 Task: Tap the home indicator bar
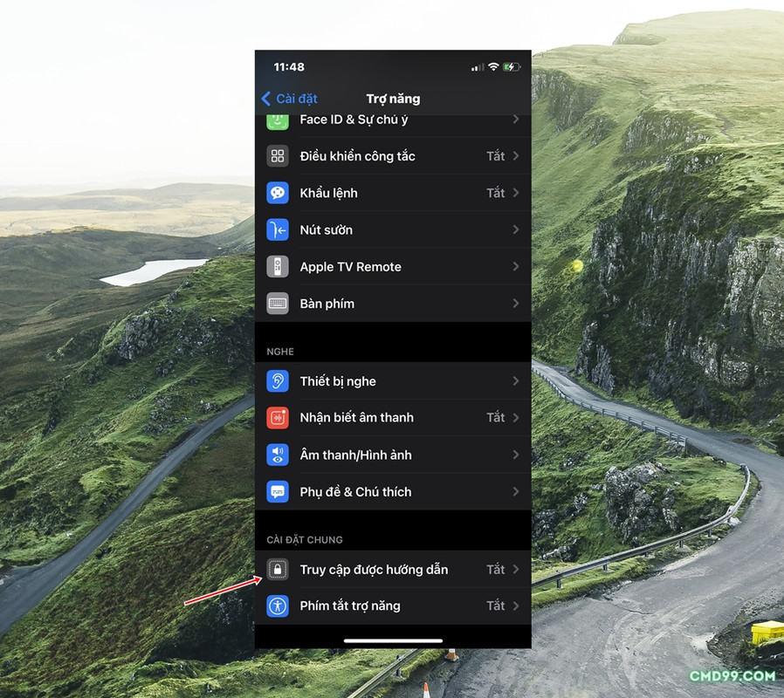pos(393,640)
